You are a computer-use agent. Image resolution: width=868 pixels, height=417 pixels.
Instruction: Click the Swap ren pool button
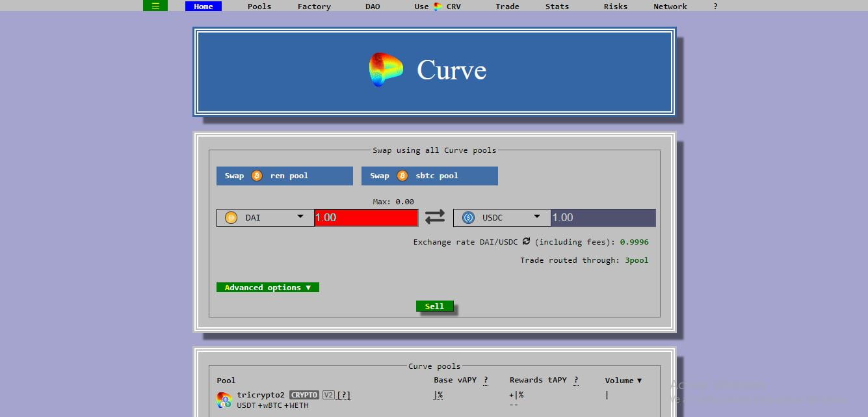(x=284, y=176)
